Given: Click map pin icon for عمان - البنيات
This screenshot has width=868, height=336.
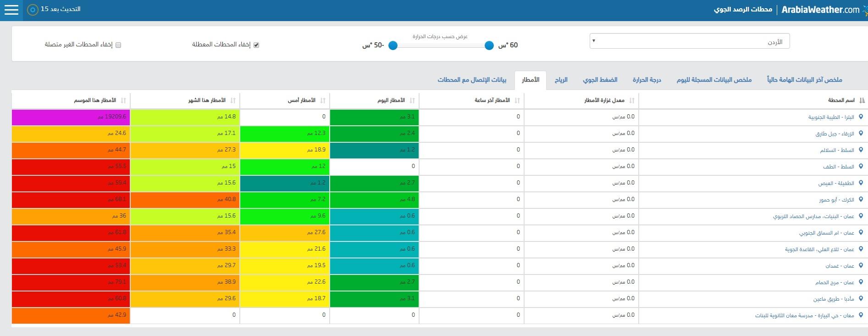Looking at the screenshot, I should [x=861, y=216].
